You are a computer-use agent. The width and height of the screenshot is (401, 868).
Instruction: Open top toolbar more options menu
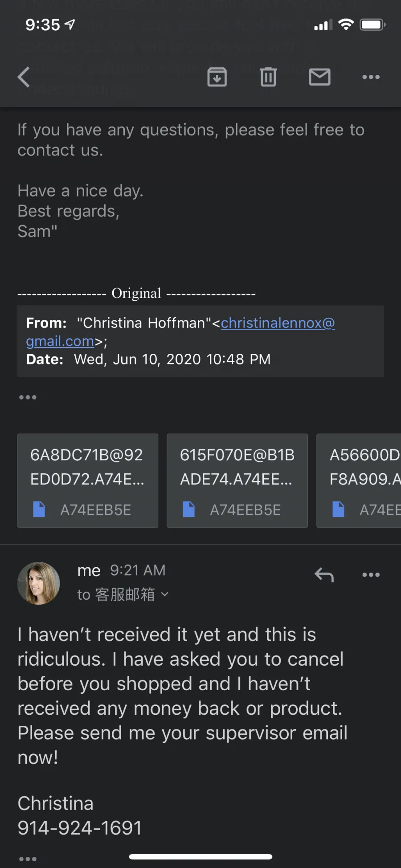pos(371,77)
